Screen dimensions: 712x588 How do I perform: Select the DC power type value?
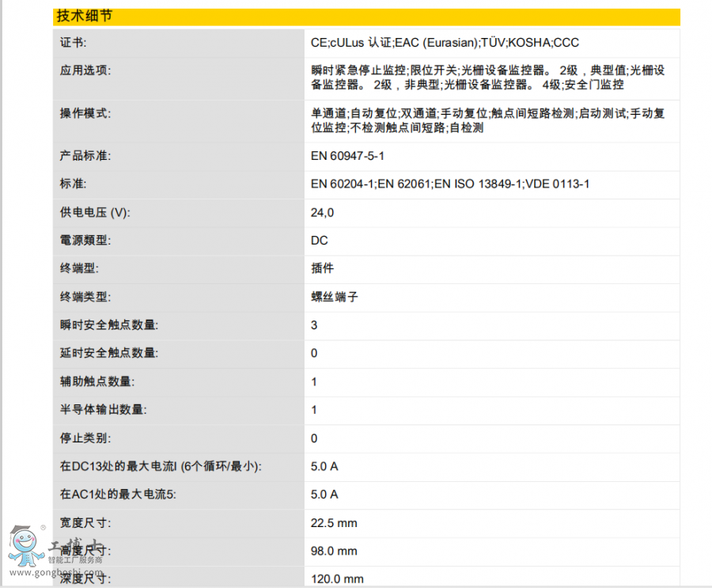tap(320, 241)
